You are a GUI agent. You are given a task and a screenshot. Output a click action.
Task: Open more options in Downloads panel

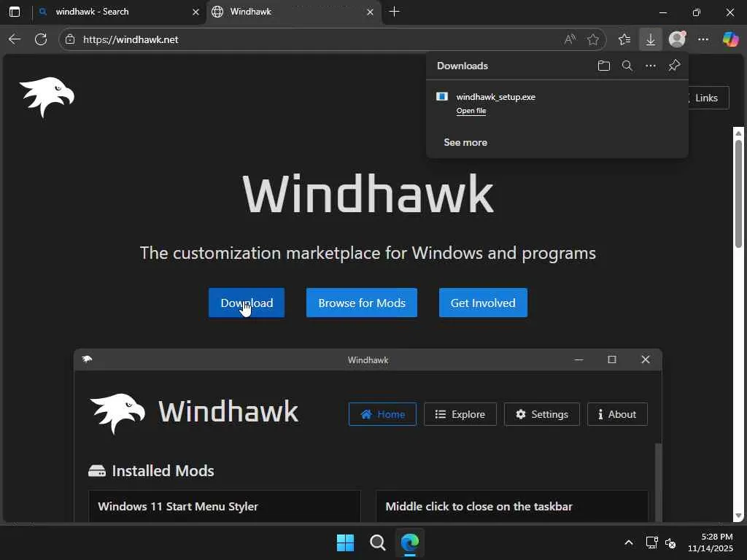pyautogui.click(x=650, y=66)
